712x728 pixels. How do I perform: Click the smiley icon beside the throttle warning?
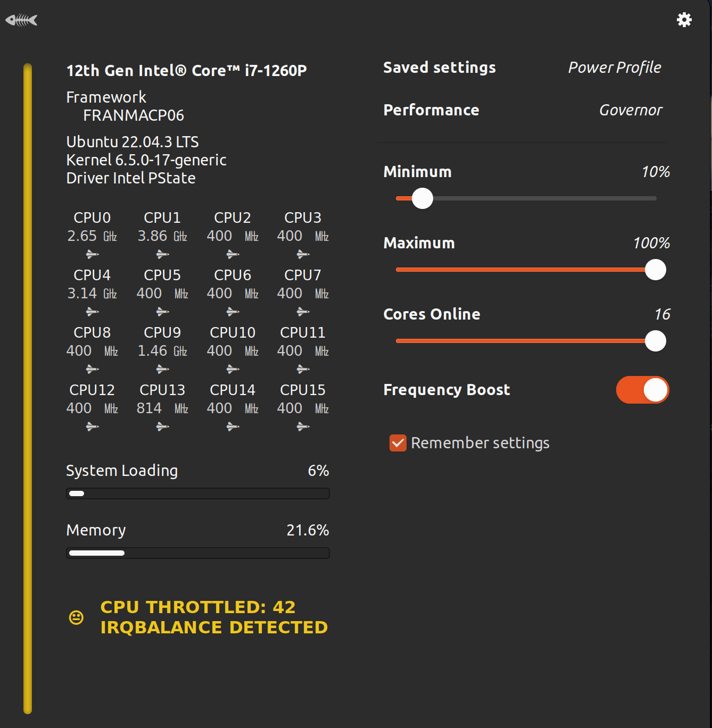click(x=77, y=617)
